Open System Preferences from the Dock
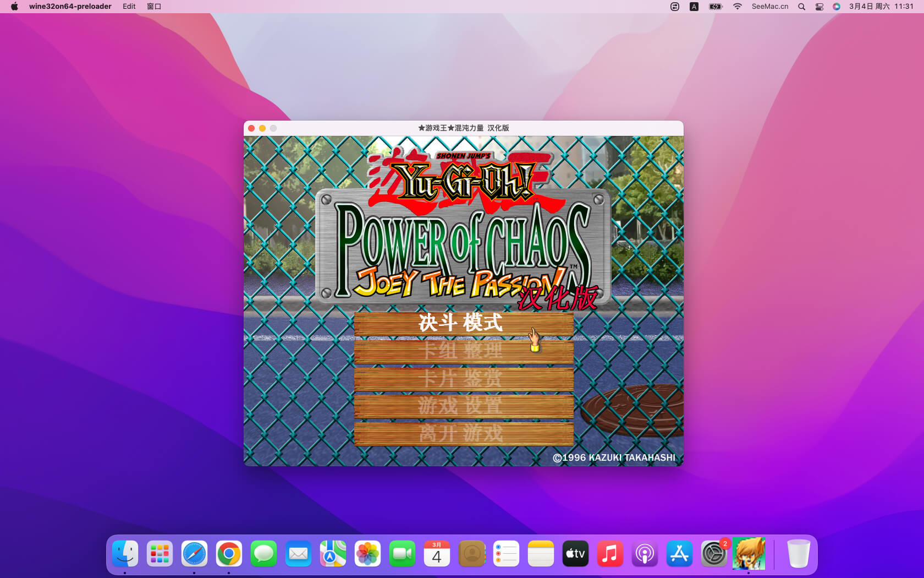The image size is (924, 578). 714,553
